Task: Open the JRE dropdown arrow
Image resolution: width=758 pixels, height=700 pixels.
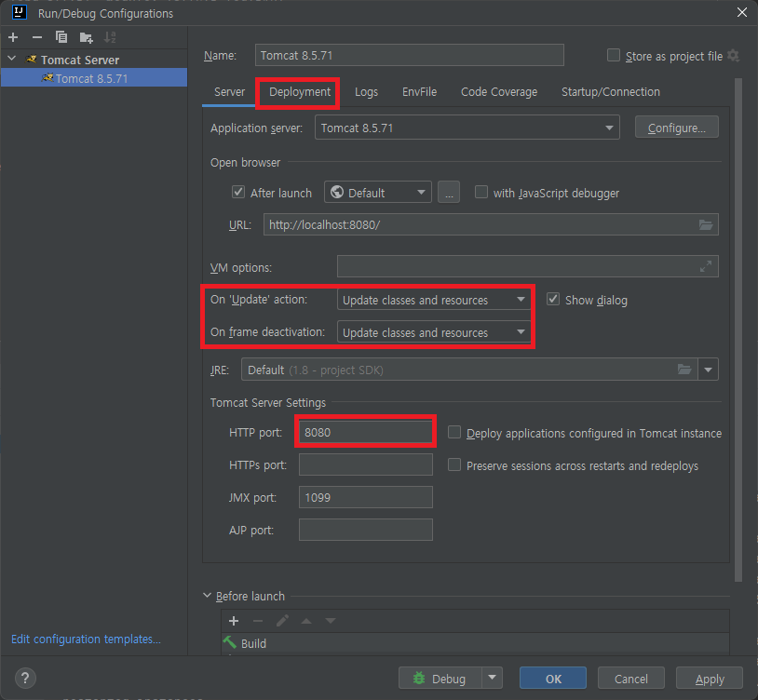Action: click(709, 370)
